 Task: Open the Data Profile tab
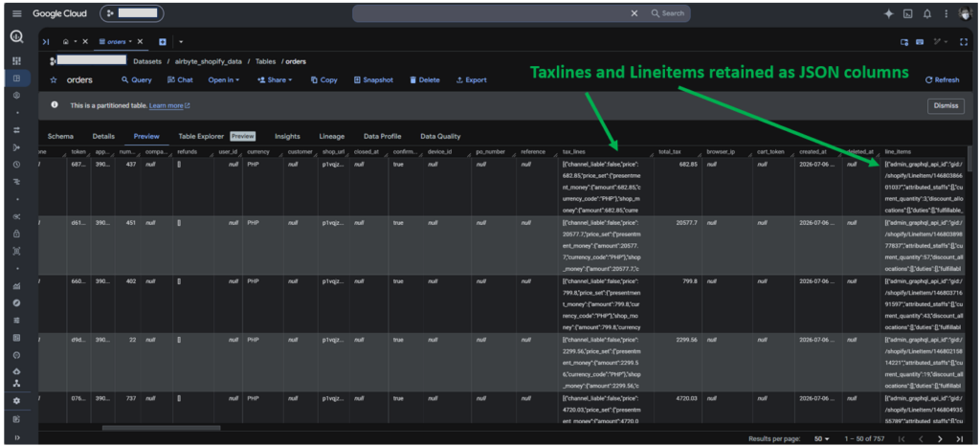[x=383, y=136]
